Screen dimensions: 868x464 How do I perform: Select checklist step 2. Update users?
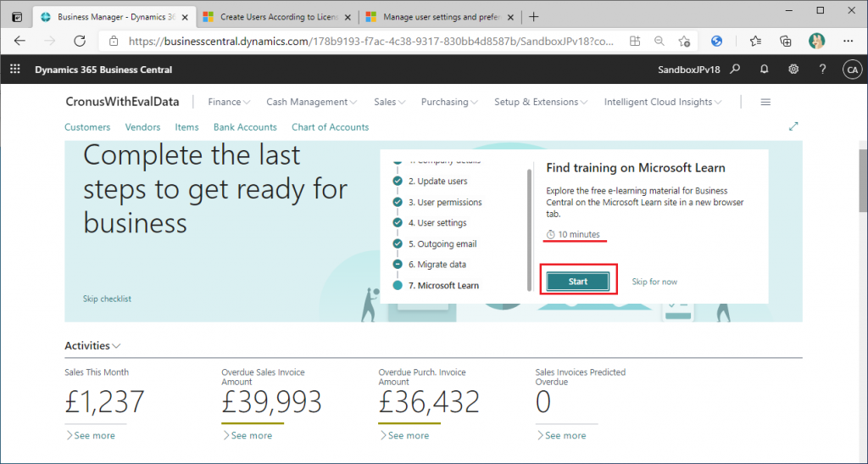(x=438, y=181)
